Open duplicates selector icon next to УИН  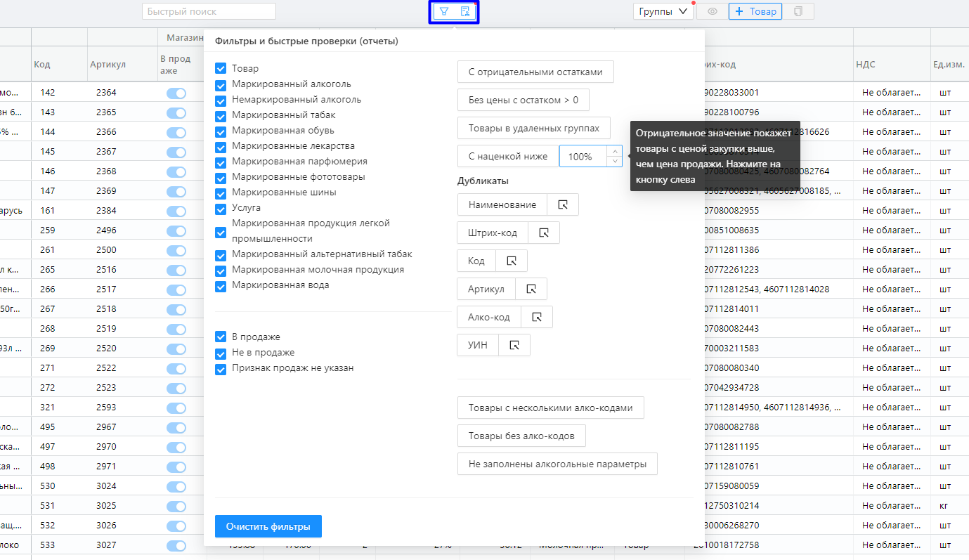(514, 345)
